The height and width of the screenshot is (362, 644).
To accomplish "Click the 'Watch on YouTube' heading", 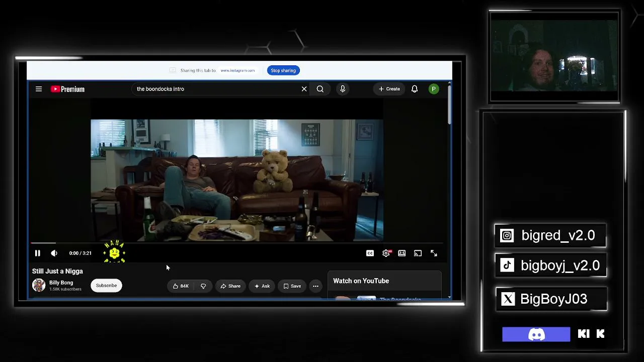I will [x=361, y=281].
